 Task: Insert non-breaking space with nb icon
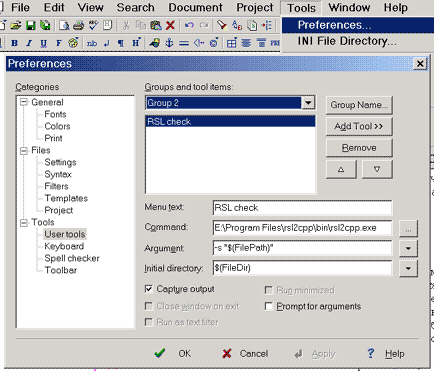(92, 43)
